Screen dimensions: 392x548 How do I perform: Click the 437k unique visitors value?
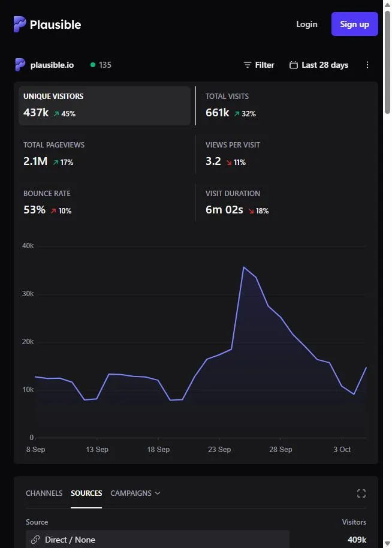point(36,113)
